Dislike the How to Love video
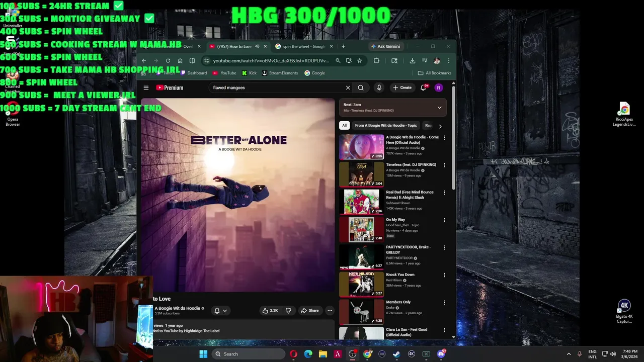 click(x=288, y=310)
